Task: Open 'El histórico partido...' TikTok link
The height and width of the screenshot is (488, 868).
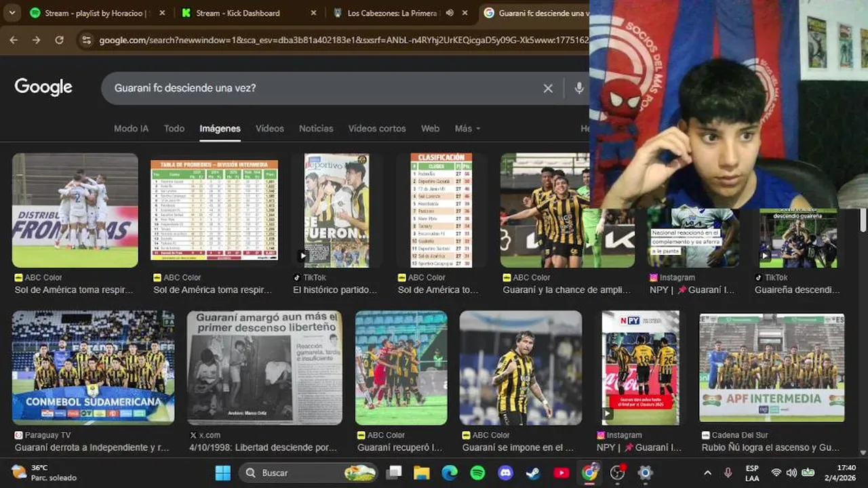Action: pos(335,290)
